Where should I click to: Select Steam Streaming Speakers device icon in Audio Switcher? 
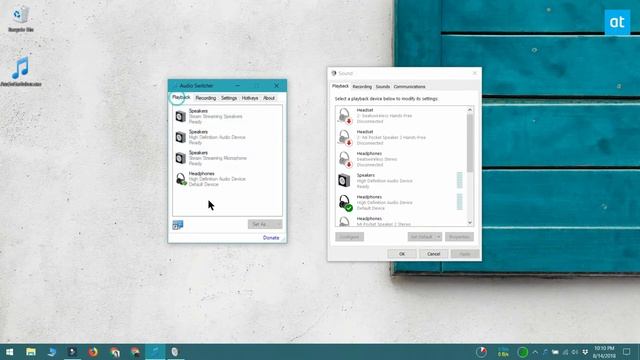180,116
